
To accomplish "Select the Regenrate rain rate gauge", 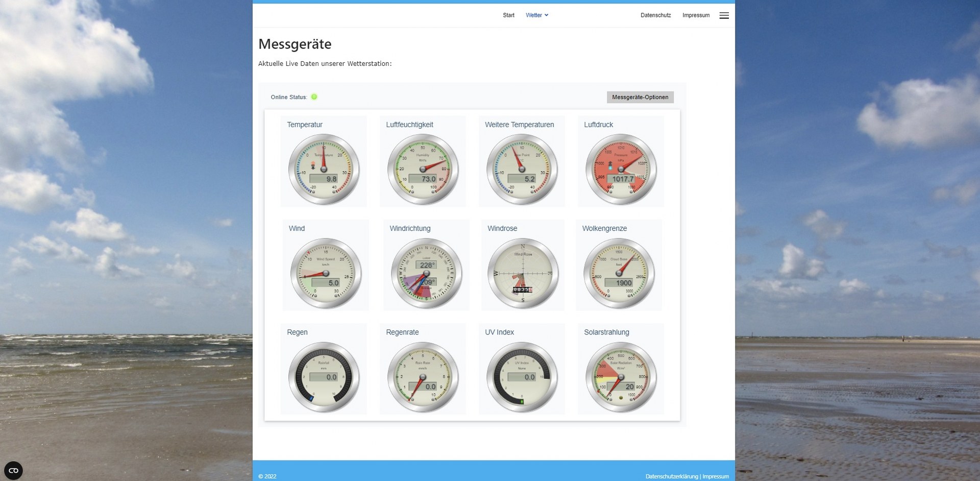I will click(x=423, y=377).
